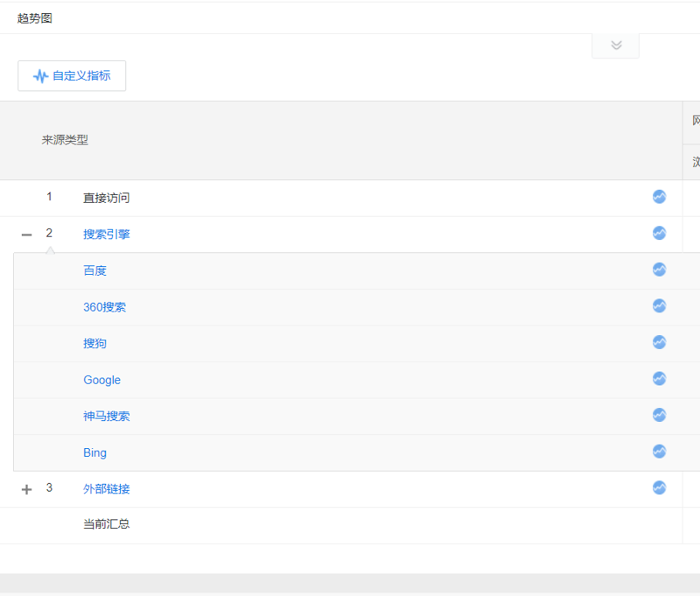Click trend chart icon for Bing row
The height and width of the screenshot is (596, 700).
pyautogui.click(x=659, y=452)
